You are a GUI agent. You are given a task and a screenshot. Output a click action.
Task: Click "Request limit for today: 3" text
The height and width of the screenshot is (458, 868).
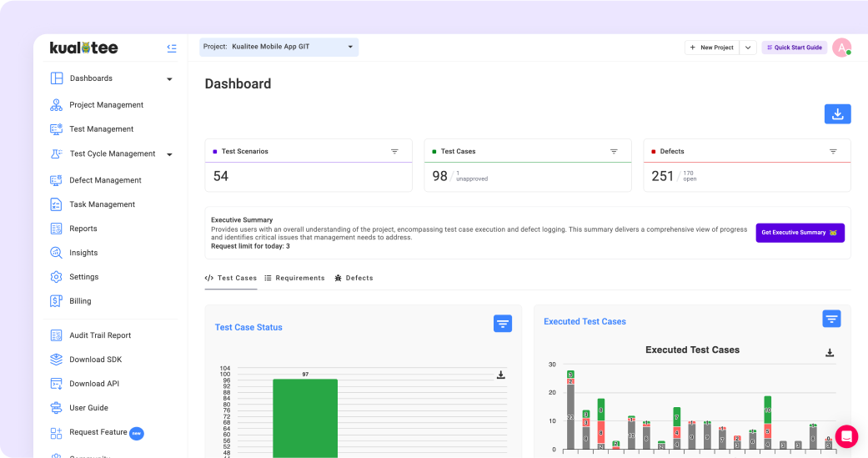(x=250, y=246)
